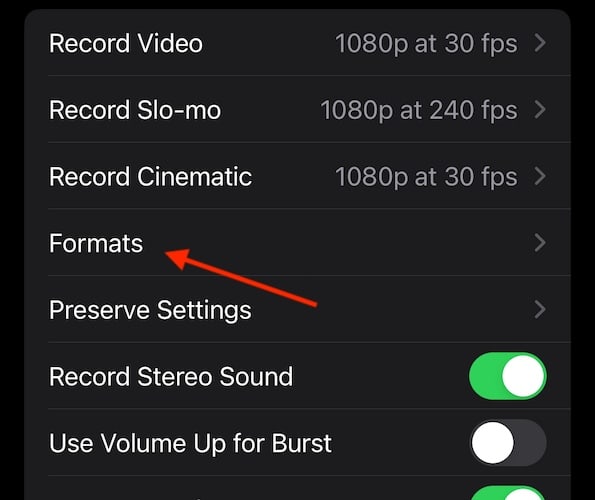
Task: Open Preserve Settings menu item
Action: (x=150, y=311)
